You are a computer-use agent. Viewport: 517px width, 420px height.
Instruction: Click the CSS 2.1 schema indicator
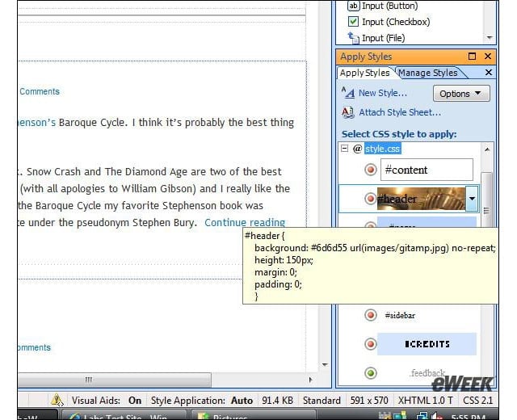click(x=477, y=401)
